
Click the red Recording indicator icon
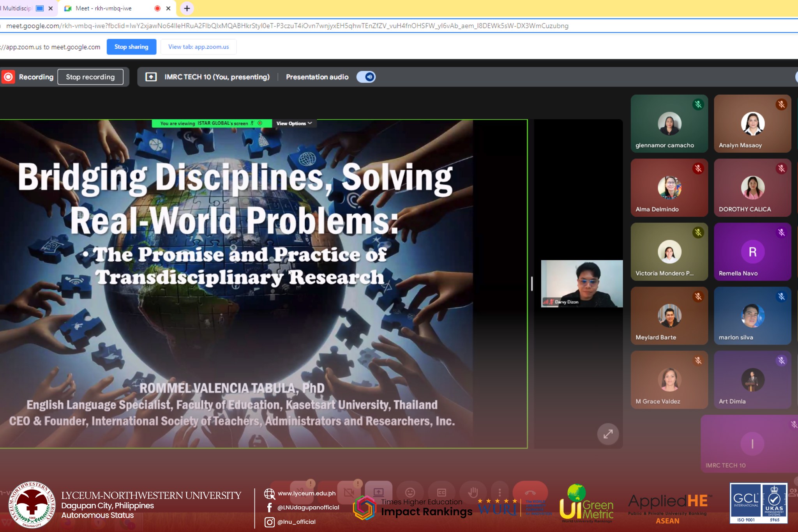tap(8, 77)
